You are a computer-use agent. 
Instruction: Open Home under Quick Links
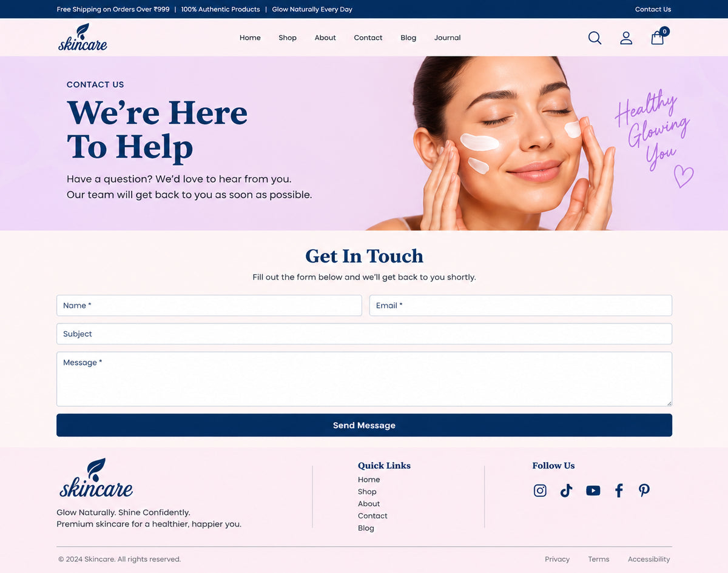(x=369, y=480)
